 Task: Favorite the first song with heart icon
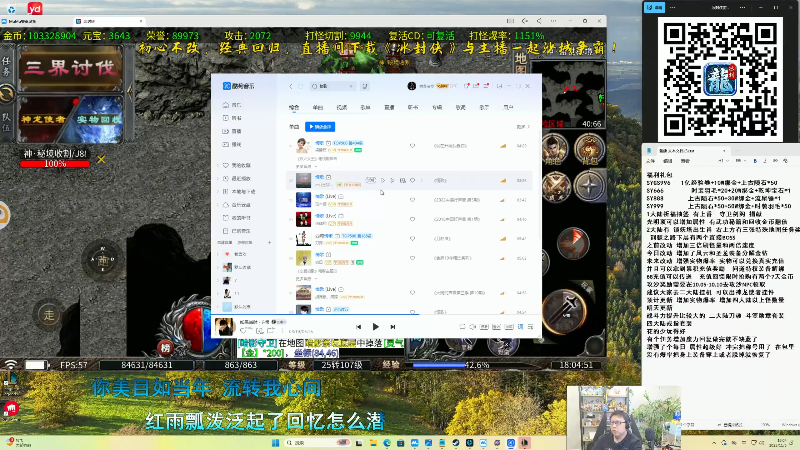pos(412,146)
